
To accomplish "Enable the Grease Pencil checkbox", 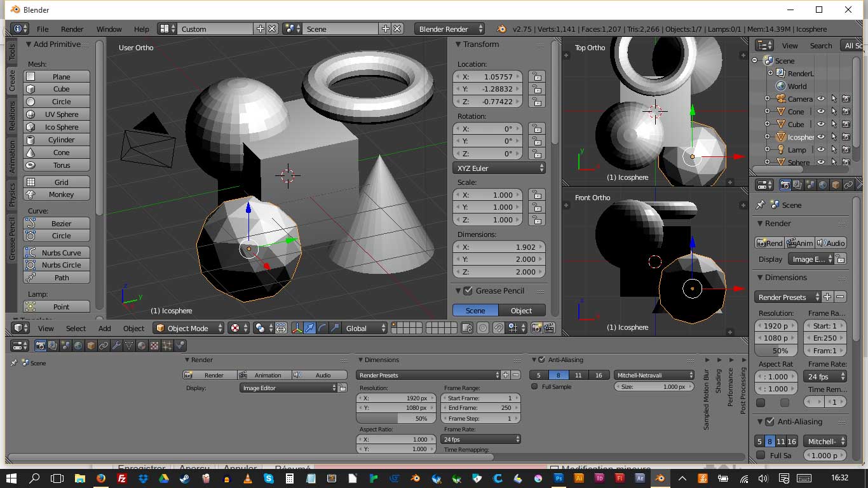I will (x=468, y=290).
